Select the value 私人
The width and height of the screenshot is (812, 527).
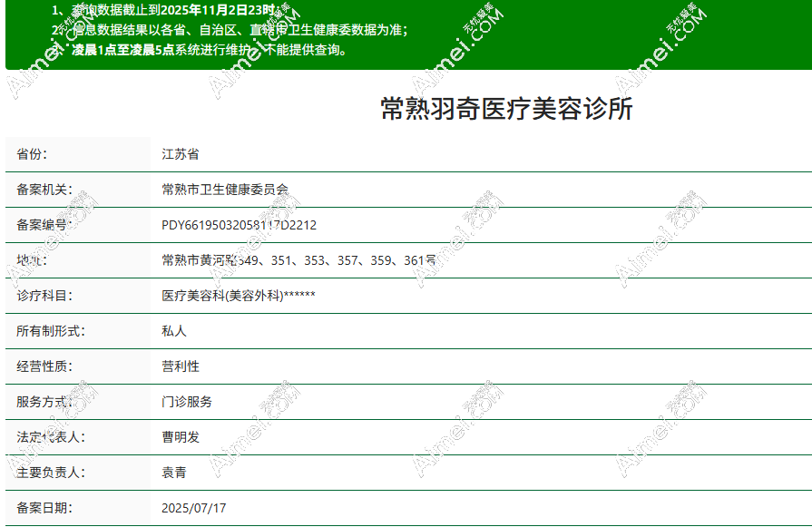(x=175, y=331)
